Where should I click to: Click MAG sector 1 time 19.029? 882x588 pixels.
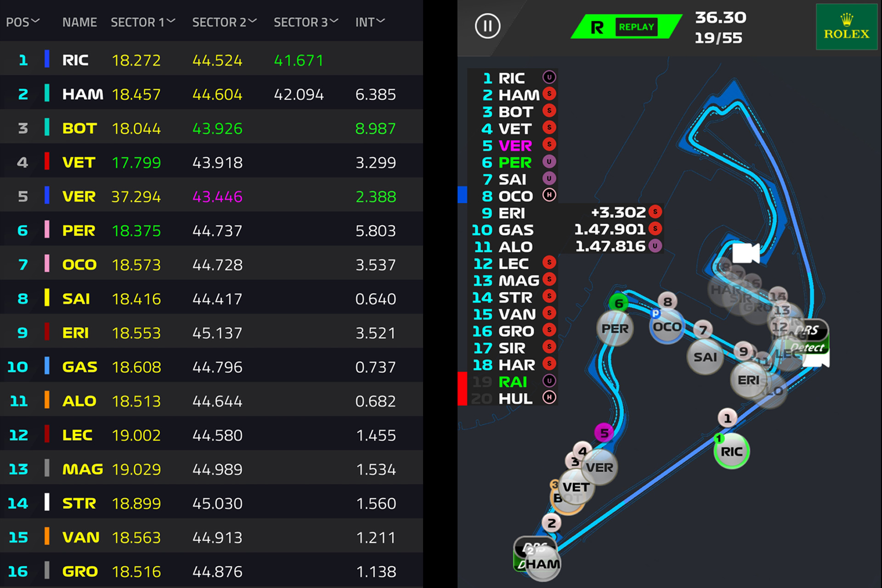[136, 469]
